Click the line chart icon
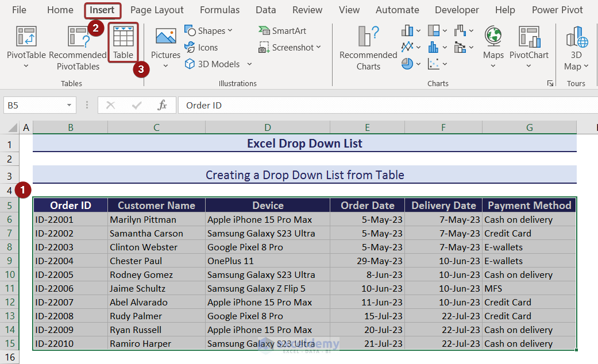The width and height of the screenshot is (598, 364). [407, 47]
